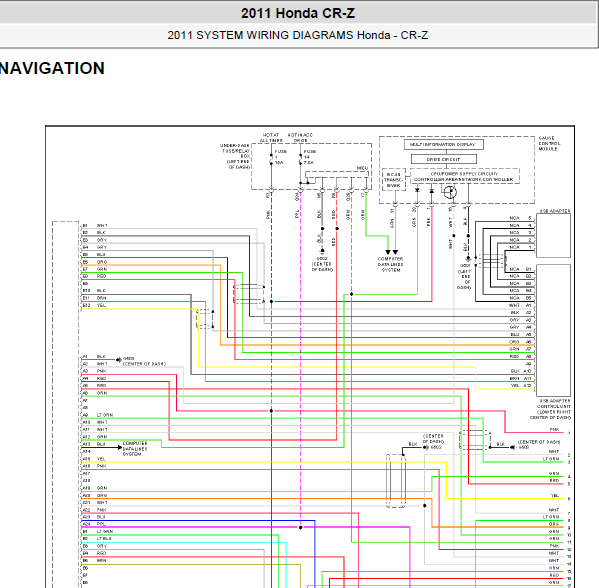
Task: Click the "YEL 6" pin on the lower right connector
Action: tap(561, 497)
